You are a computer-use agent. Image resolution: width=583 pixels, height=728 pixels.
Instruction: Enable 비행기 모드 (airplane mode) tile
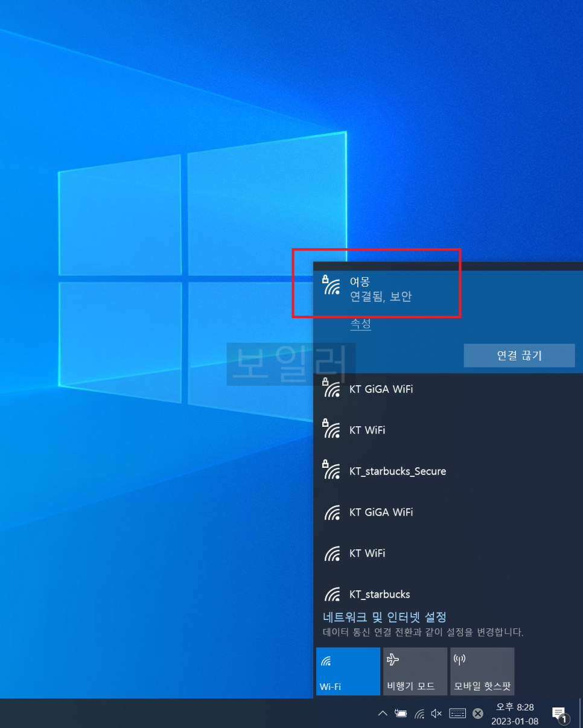pyautogui.click(x=415, y=671)
